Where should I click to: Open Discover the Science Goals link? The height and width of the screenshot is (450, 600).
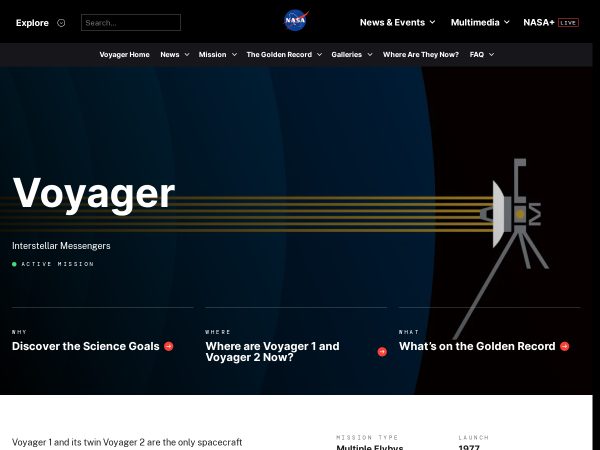pyautogui.click(x=85, y=346)
